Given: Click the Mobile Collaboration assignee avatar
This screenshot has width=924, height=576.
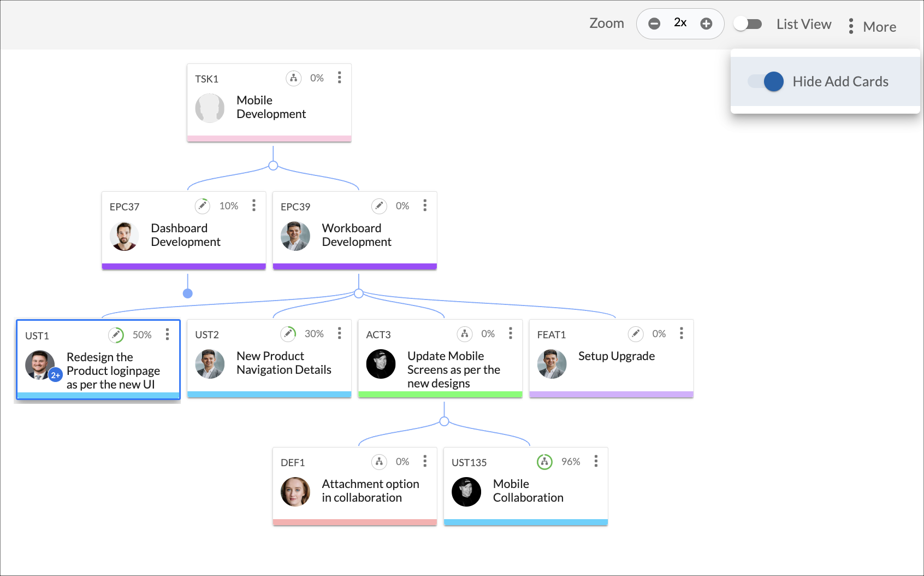Looking at the screenshot, I should pyautogui.click(x=466, y=491).
